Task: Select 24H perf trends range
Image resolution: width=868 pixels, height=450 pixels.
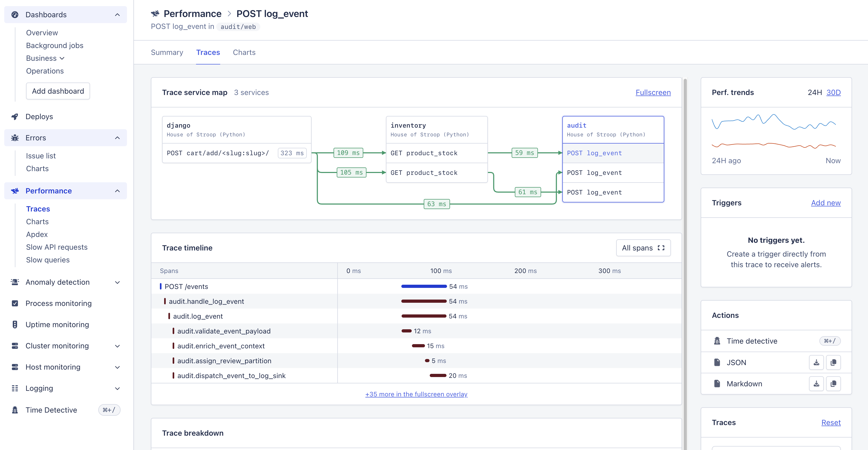Action: pos(814,93)
